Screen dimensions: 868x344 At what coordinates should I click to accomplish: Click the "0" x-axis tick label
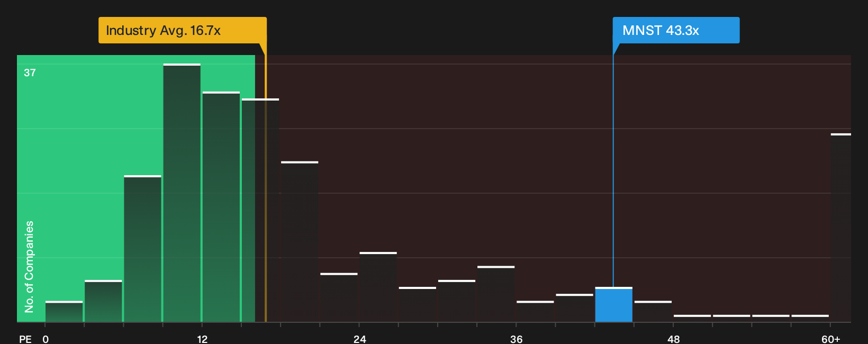pos(46,339)
